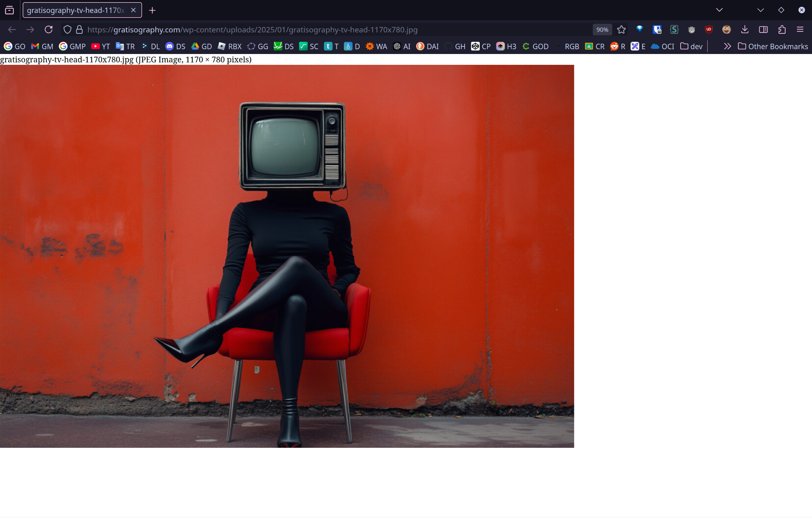This screenshot has width=812, height=518.
Task: Go back one page
Action: pyautogui.click(x=12, y=30)
